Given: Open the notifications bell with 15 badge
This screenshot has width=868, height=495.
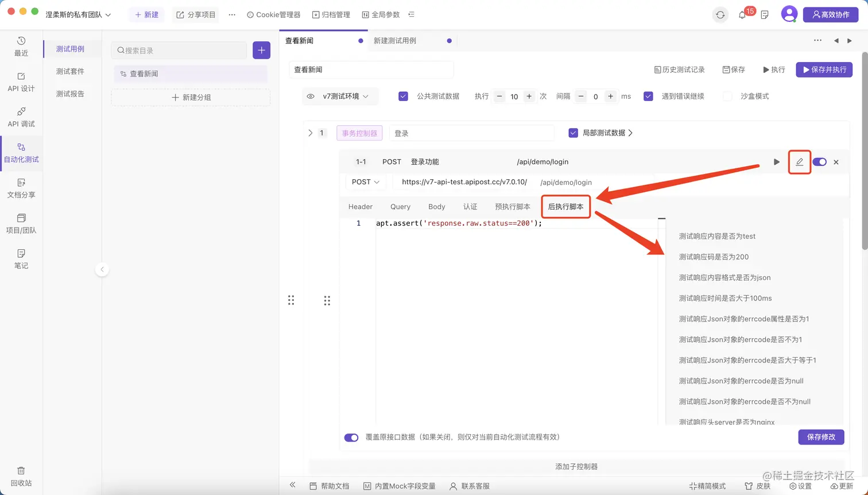Looking at the screenshot, I should pyautogui.click(x=743, y=15).
